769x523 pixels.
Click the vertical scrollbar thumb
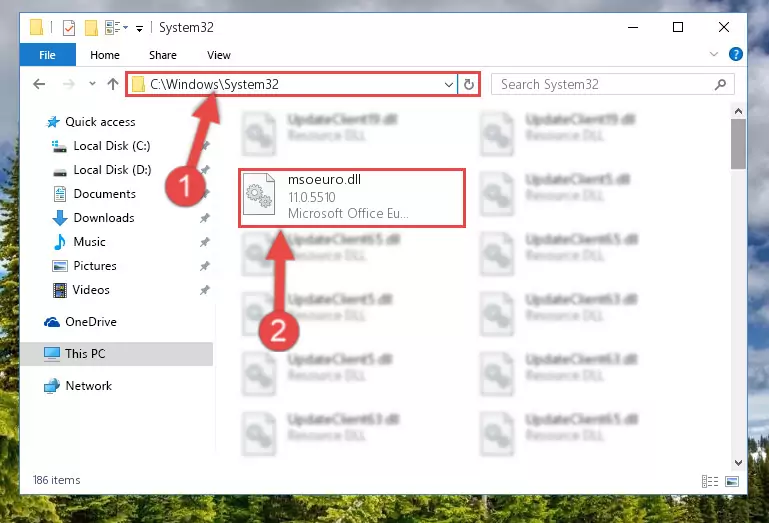pyautogui.click(x=738, y=144)
